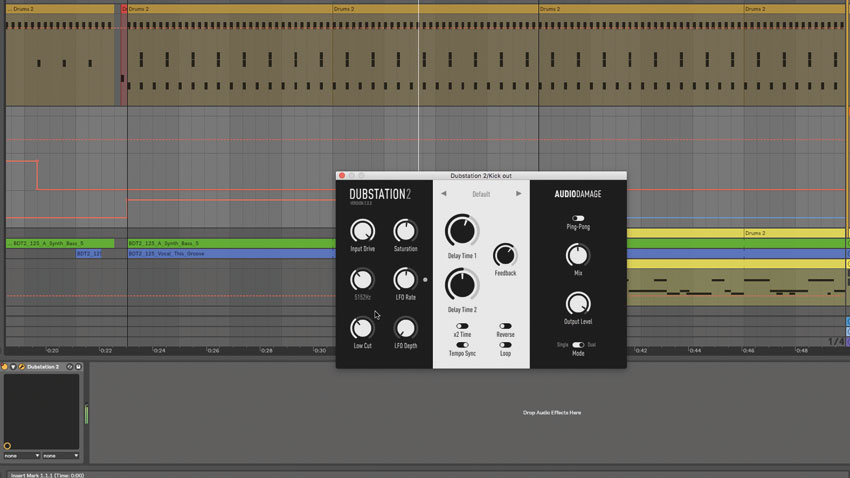Toggle the x2 Time switch
The height and width of the screenshot is (478, 850).
coord(462,326)
